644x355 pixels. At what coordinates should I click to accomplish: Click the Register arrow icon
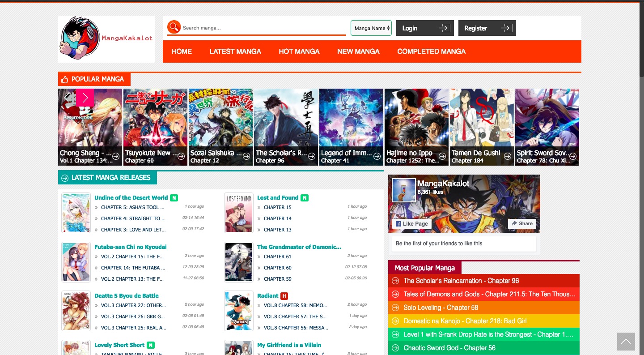click(506, 28)
